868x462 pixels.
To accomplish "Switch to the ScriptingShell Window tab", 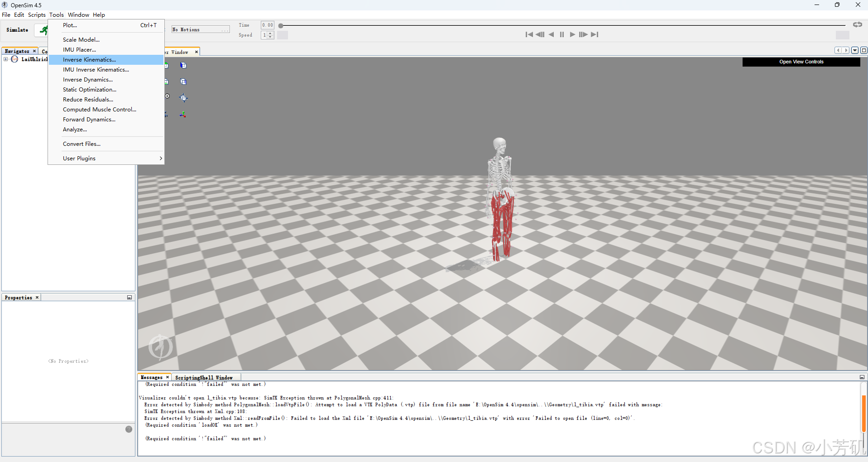I will pos(205,377).
